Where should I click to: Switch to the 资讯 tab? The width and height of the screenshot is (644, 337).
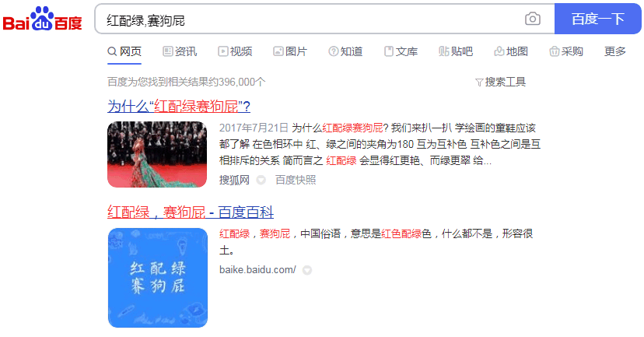pyautogui.click(x=180, y=51)
